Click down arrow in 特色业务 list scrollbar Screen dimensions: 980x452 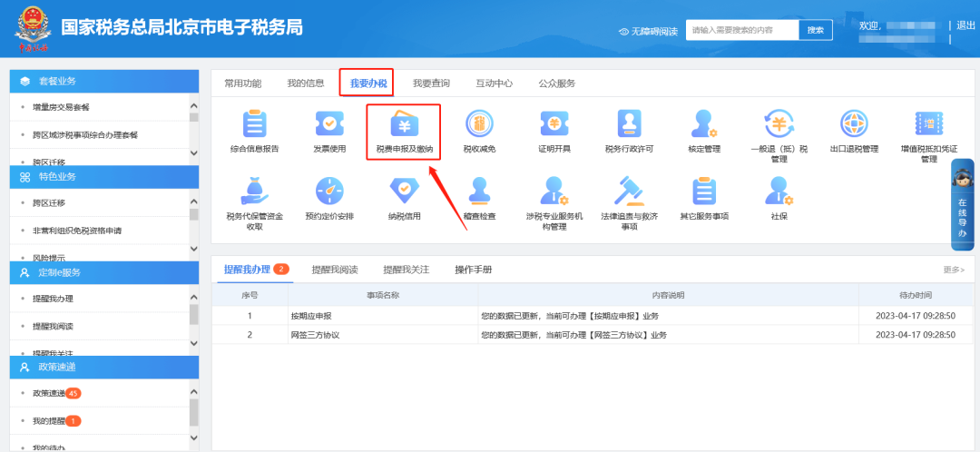pyautogui.click(x=194, y=249)
